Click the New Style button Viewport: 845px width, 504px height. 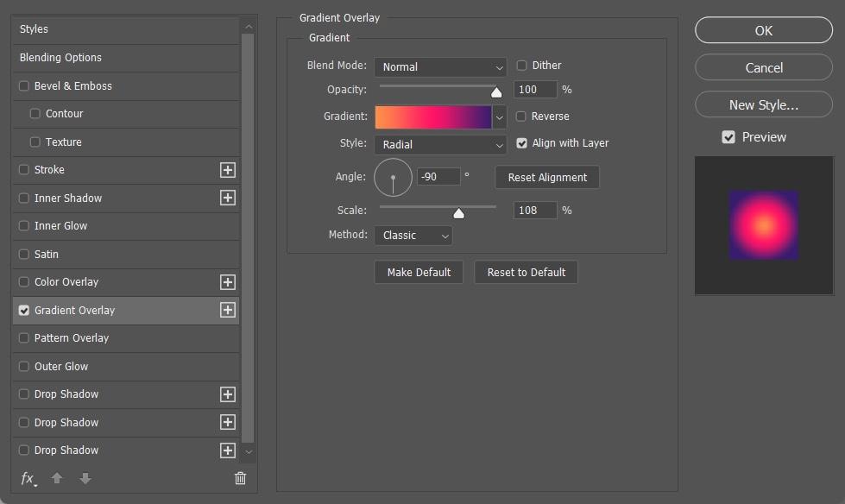click(x=764, y=104)
